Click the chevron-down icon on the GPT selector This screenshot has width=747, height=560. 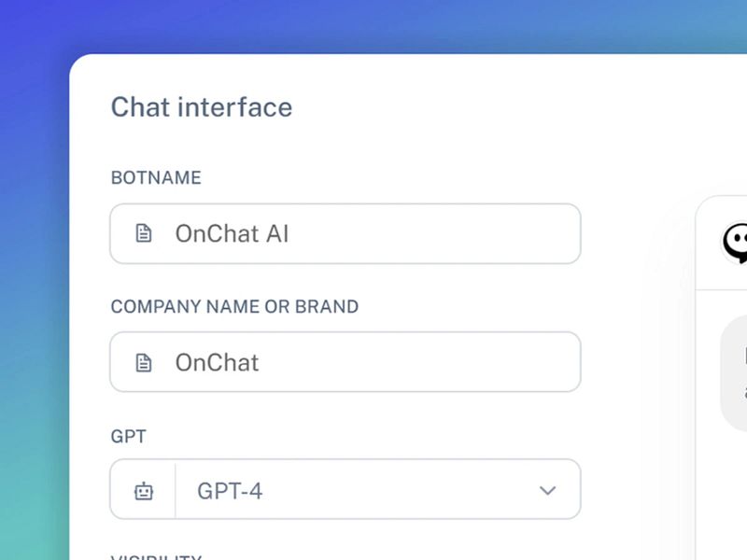pyautogui.click(x=548, y=489)
